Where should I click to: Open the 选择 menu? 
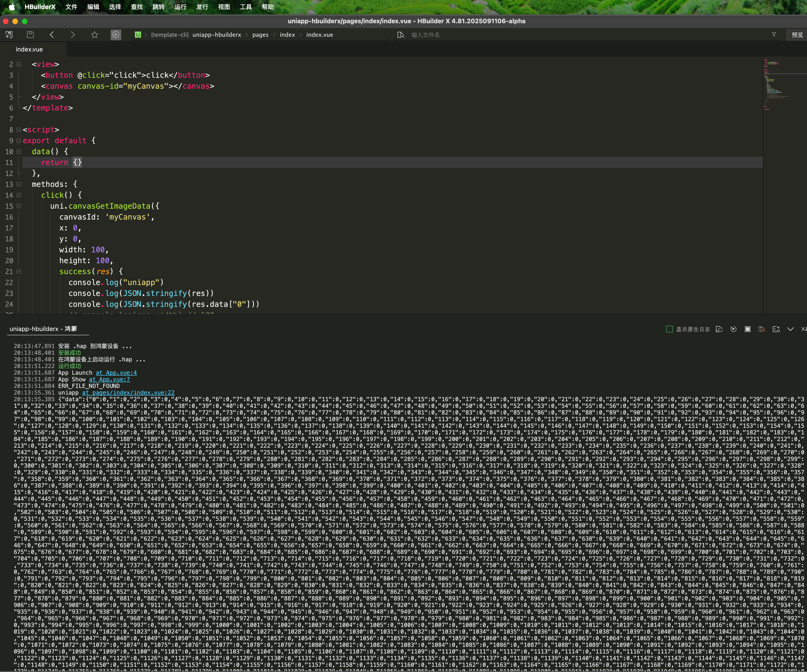coord(115,7)
